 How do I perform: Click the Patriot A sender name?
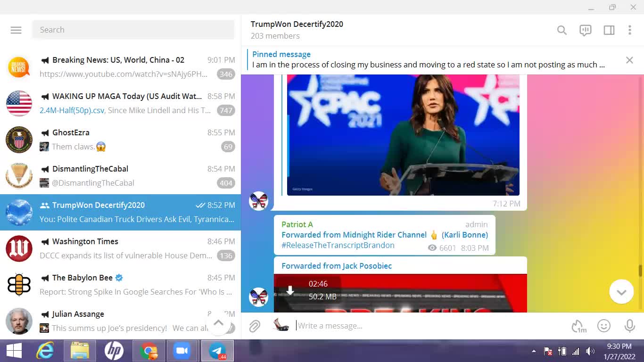coord(297,224)
